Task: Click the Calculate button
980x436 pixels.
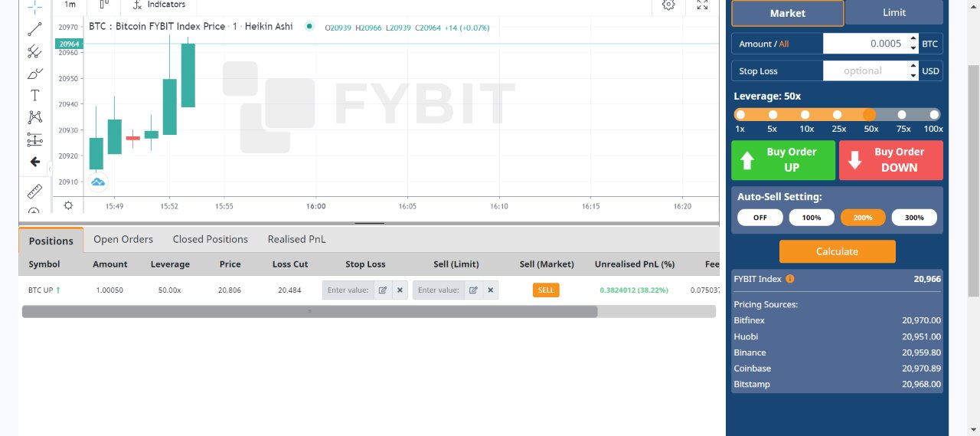Action: (837, 251)
